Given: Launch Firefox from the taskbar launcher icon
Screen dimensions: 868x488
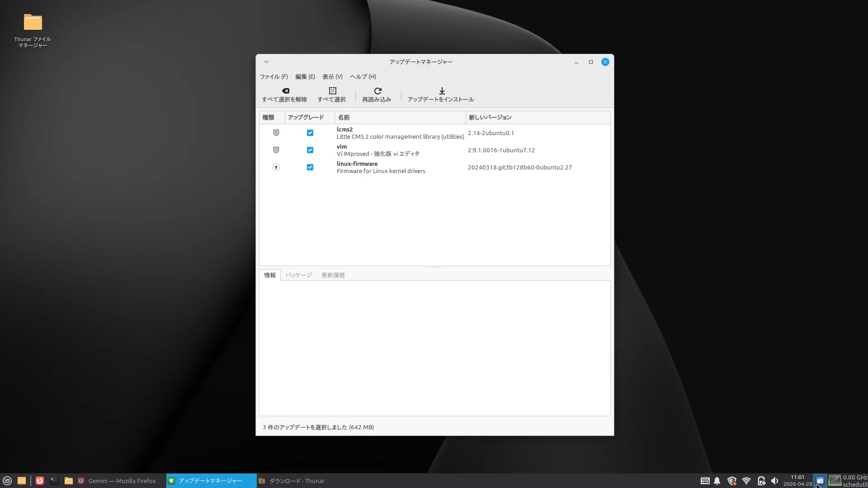Looking at the screenshot, I should click(x=40, y=481).
